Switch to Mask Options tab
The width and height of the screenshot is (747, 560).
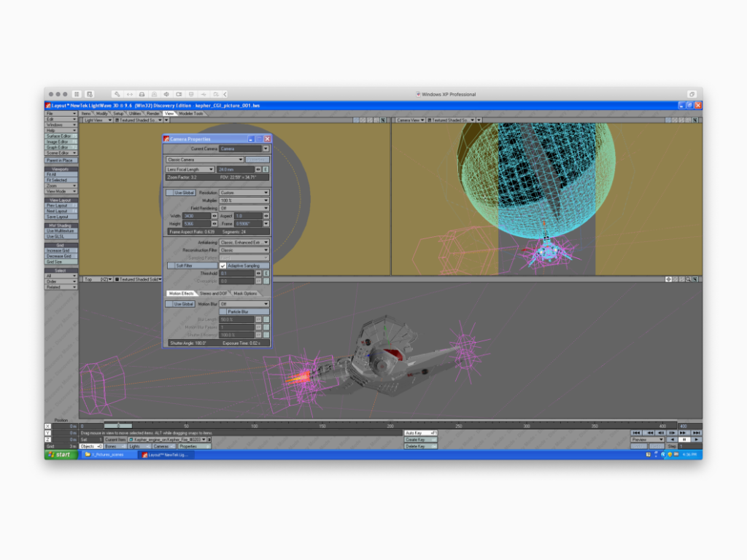pos(245,293)
